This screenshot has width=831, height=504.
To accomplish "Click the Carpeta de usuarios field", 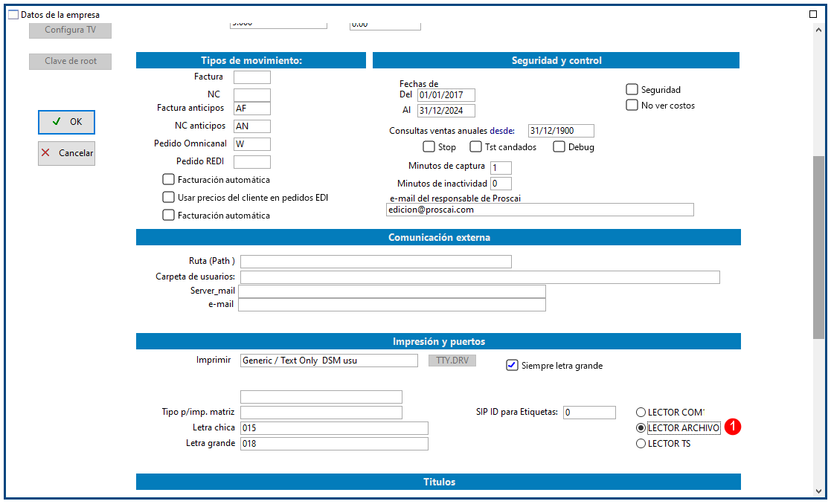I will pyautogui.click(x=480, y=277).
